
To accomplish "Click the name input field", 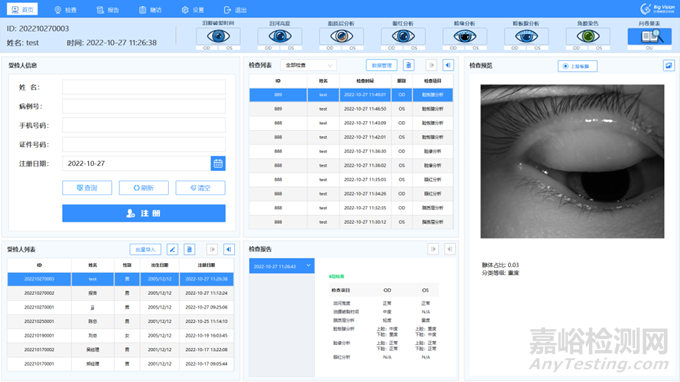I will (x=144, y=87).
